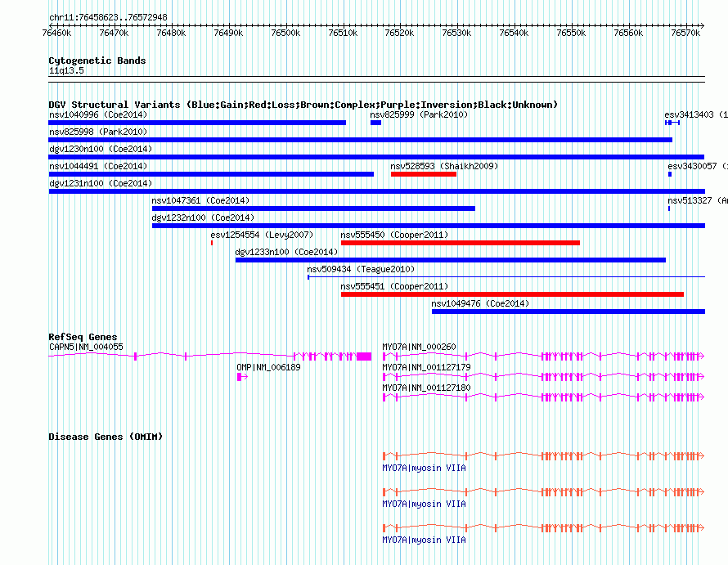Click the blue dgv1231n100 gain bar

(376, 191)
